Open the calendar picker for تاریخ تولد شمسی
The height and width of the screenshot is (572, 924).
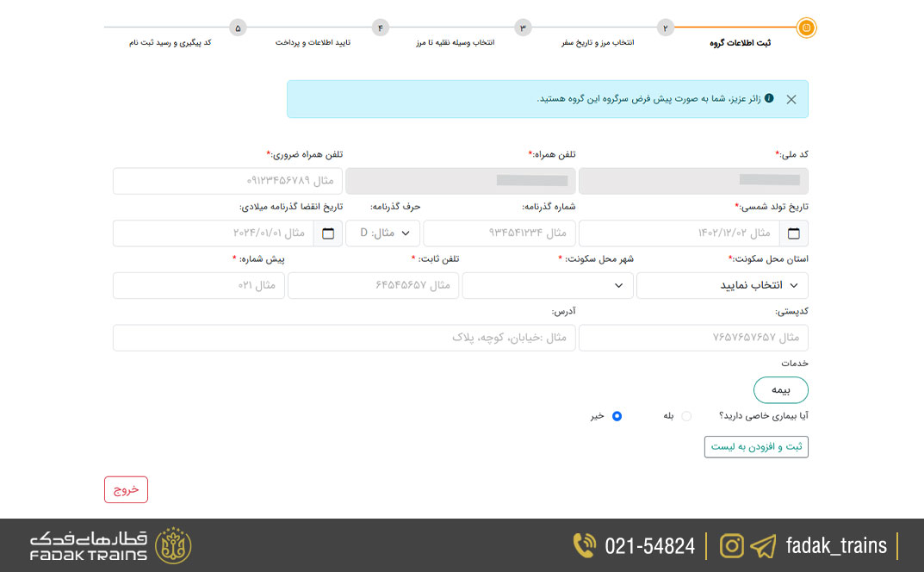(793, 233)
